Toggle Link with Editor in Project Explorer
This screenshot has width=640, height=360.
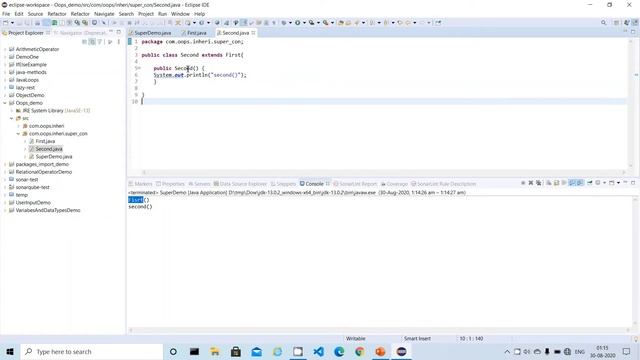[92, 42]
